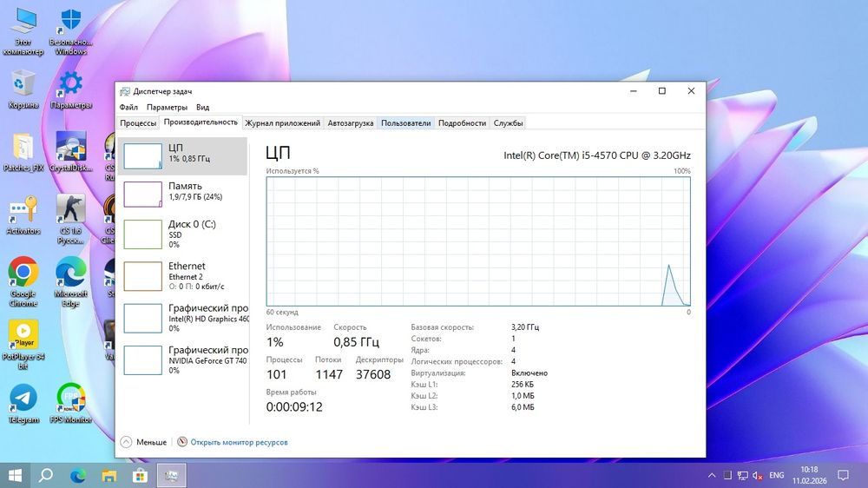Close the Task Manager window
The image size is (868, 488).
691,91
